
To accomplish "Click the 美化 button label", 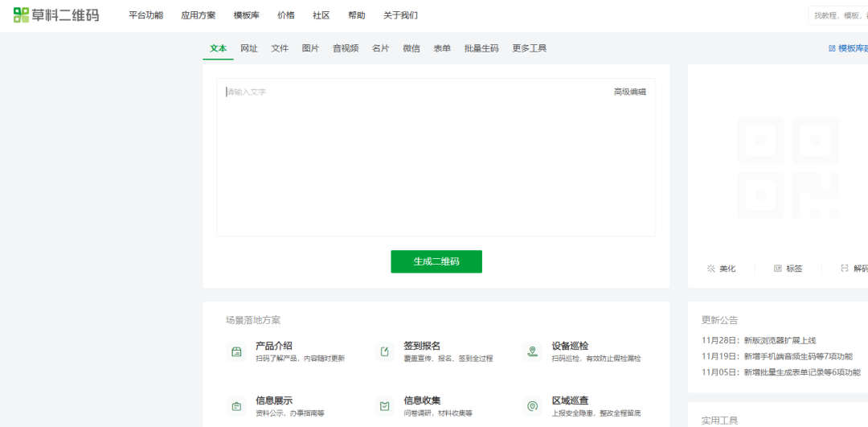I will 727,269.
